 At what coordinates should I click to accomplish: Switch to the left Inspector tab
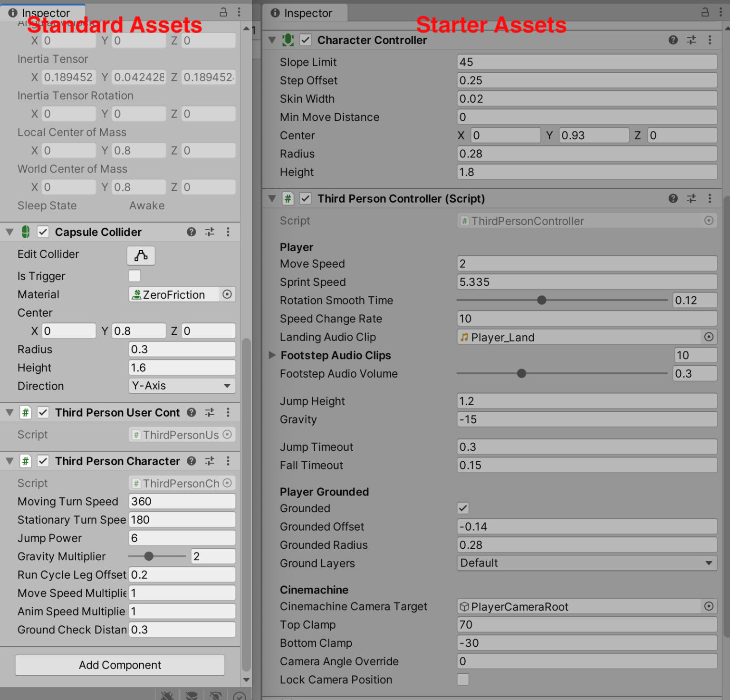pyautogui.click(x=43, y=13)
